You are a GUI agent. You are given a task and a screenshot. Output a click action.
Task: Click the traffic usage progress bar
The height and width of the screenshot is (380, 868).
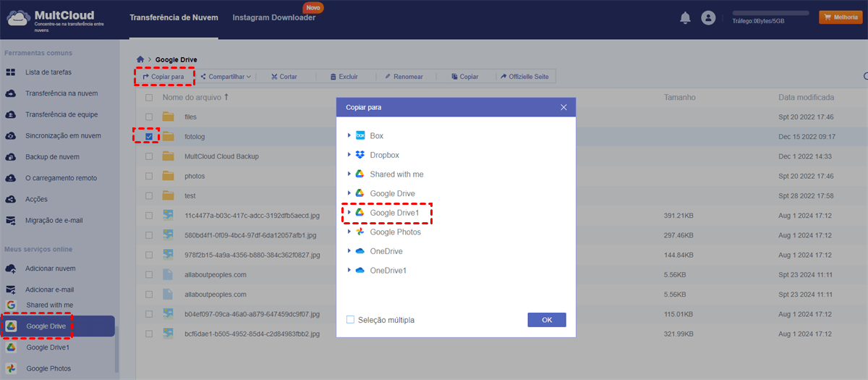[x=770, y=13]
